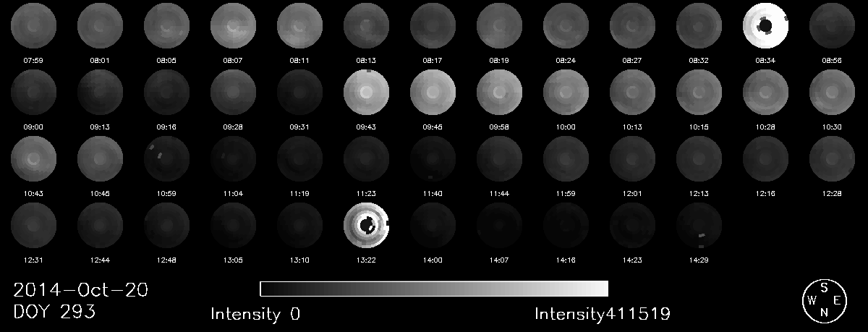Click the first disk image at 07:59
The width and height of the screenshot is (868, 332).
click(x=34, y=25)
